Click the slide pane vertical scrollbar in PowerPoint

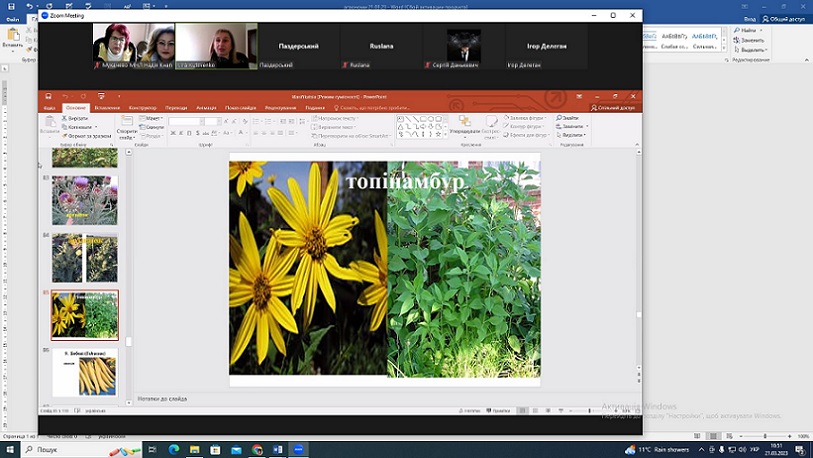click(x=638, y=260)
